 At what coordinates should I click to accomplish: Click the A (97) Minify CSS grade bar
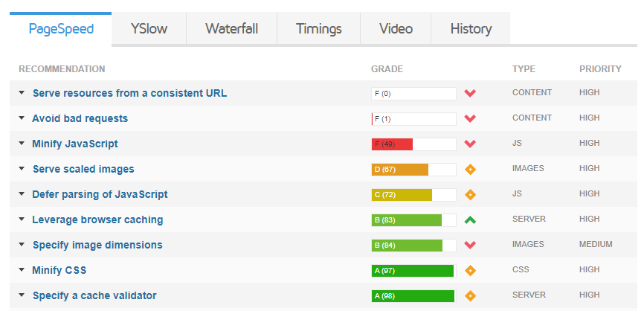pos(413,270)
